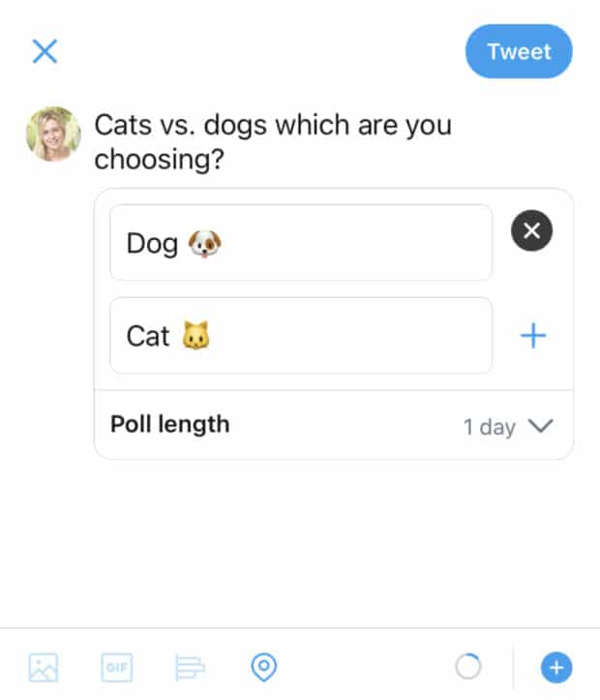Place cursor in the 'Cats vs. dogs' question text
Image resolution: width=600 pixels, height=700 pixels.
tap(272, 141)
